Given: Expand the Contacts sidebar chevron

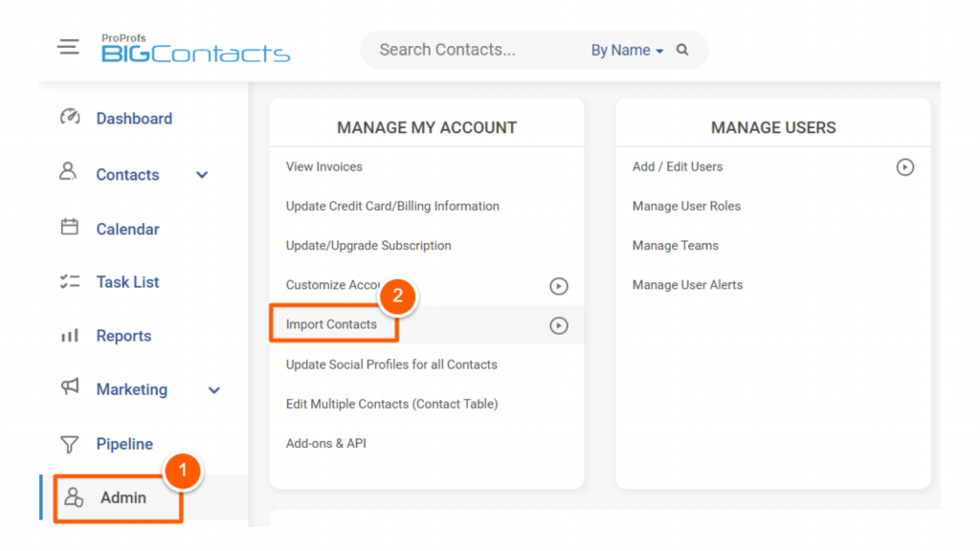Looking at the screenshot, I should tap(202, 175).
